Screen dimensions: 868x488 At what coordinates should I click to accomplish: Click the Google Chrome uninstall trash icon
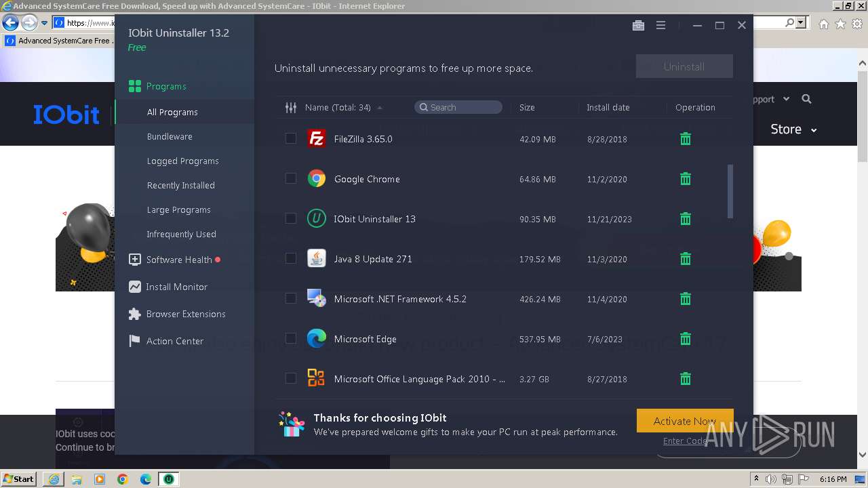pos(686,179)
